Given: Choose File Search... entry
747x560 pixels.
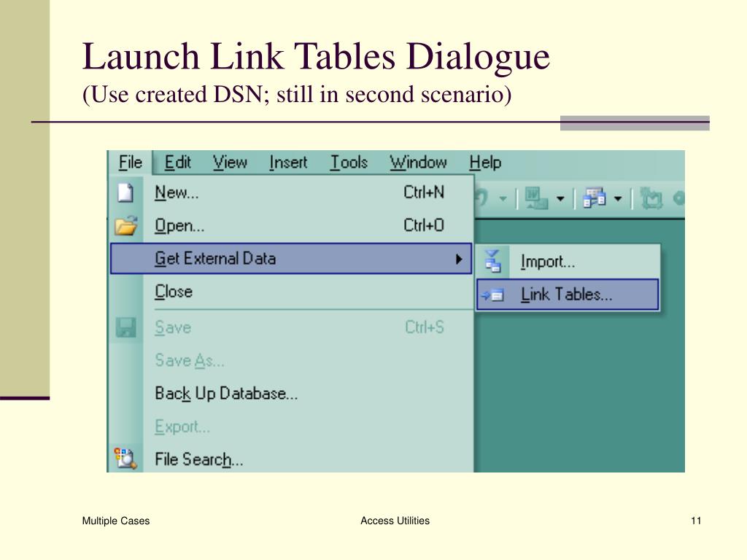Looking at the screenshot, I should [291, 459].
